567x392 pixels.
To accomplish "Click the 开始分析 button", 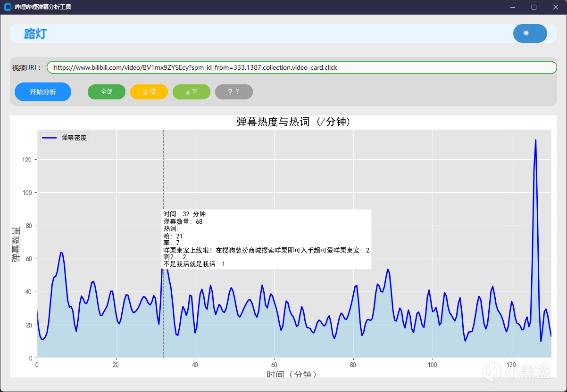I will pyautogui.click(x=43, y=92).
